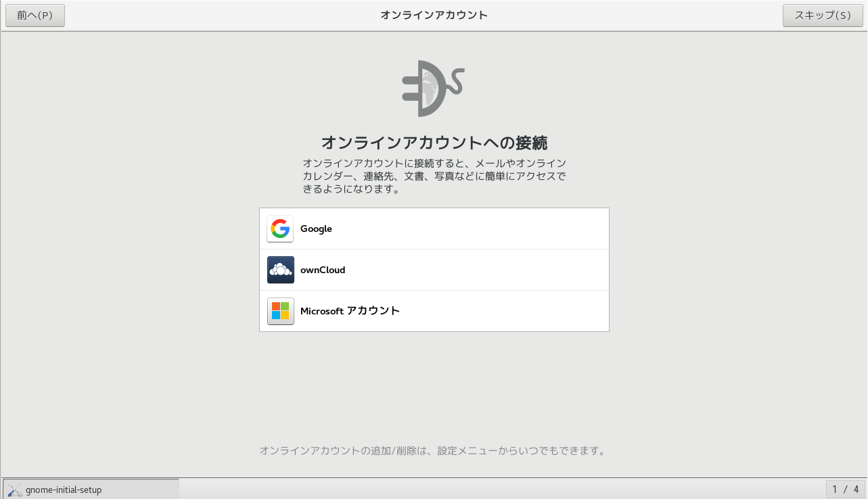
Task: Click the gnome-initial-setup taskbar tools icon
Action: [15, 490]
